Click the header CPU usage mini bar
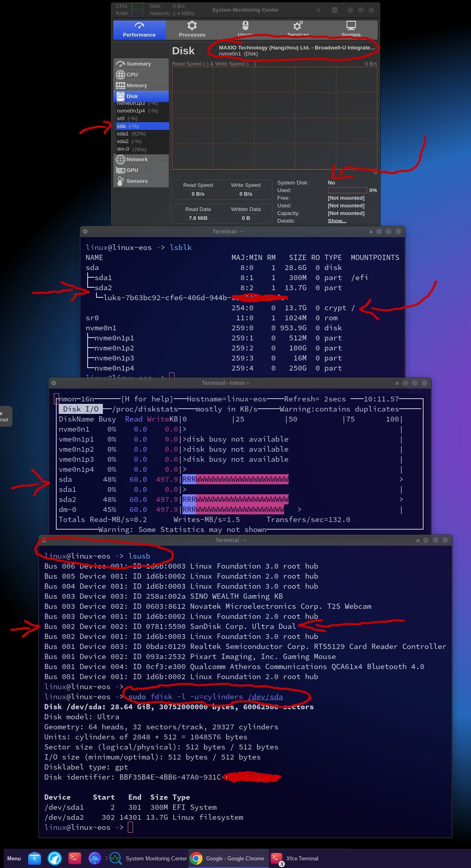This screenshot has height=868, width=471. tap(137, 6)
